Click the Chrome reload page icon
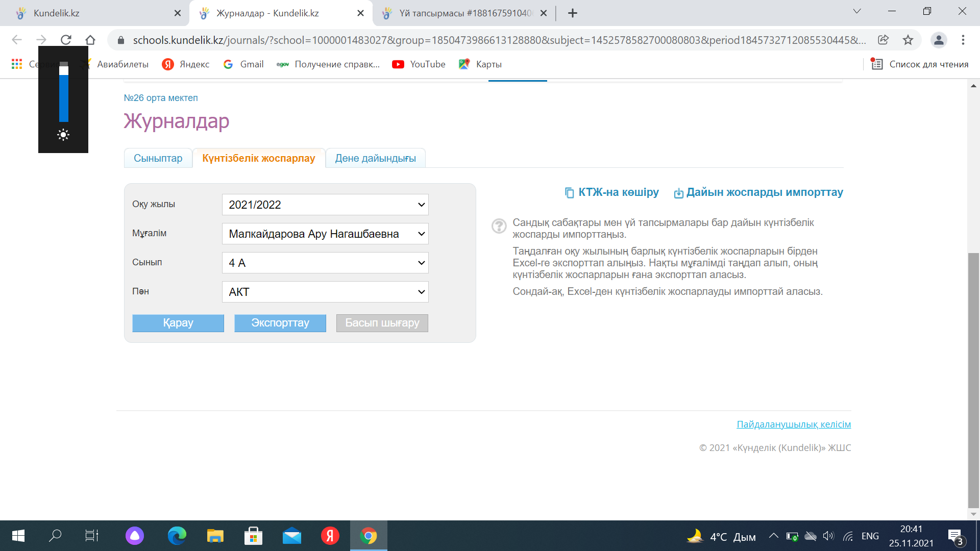Image resolution: width=980 pixels, height=551 pixels. [66, 40]
